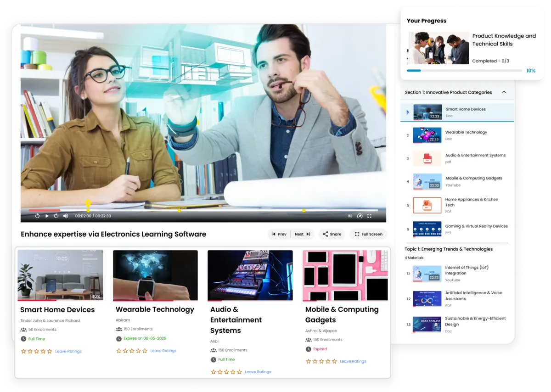Click Leave Ratings for Wearable Technology
The width and height of the screenshot is (551, 392).
(163, 350)
